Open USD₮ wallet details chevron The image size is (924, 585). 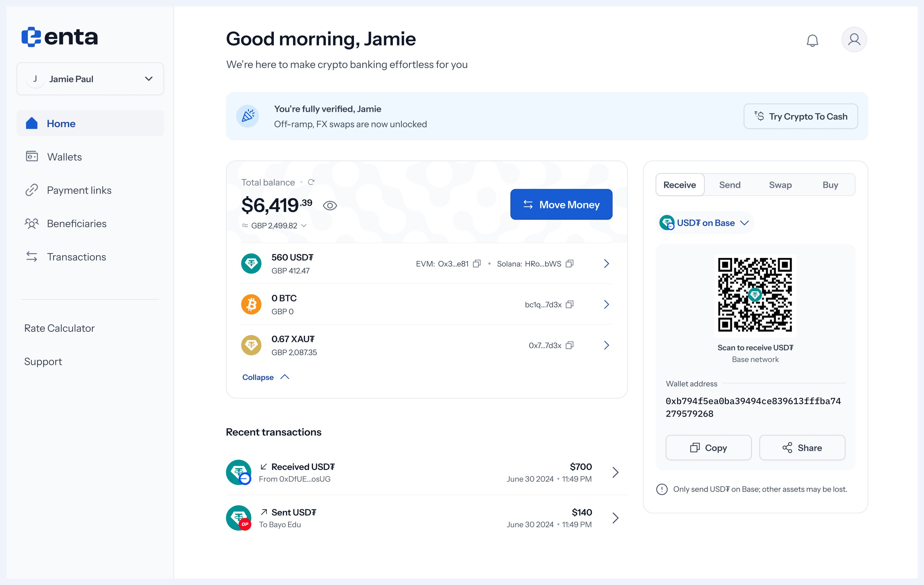coord(606,263)
